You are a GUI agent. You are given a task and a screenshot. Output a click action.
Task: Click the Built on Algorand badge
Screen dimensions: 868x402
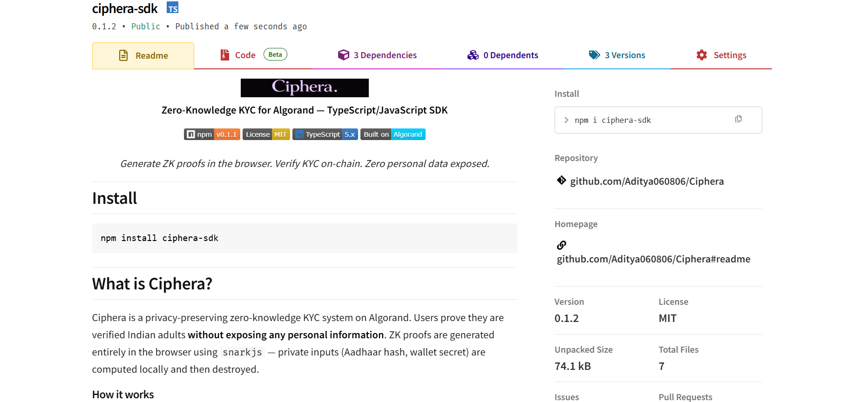pyautogui.click(x=393, y=134)
